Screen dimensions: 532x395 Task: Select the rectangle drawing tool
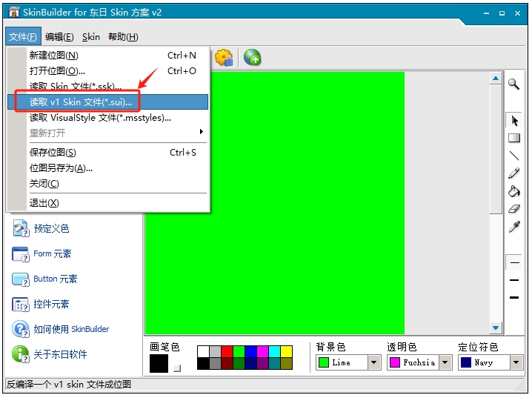[x=514, y=138]
